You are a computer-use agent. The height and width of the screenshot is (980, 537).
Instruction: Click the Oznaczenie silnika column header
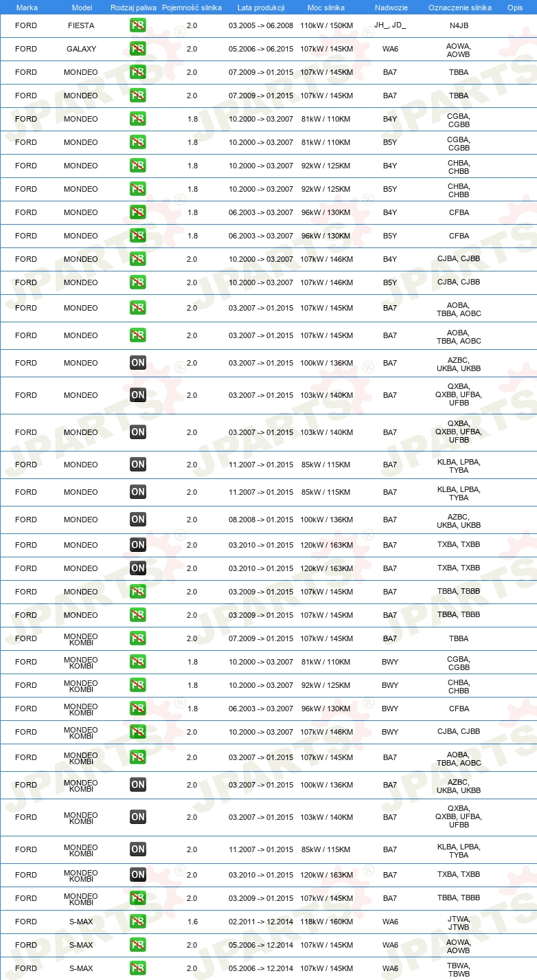click(x=459, y=7)
